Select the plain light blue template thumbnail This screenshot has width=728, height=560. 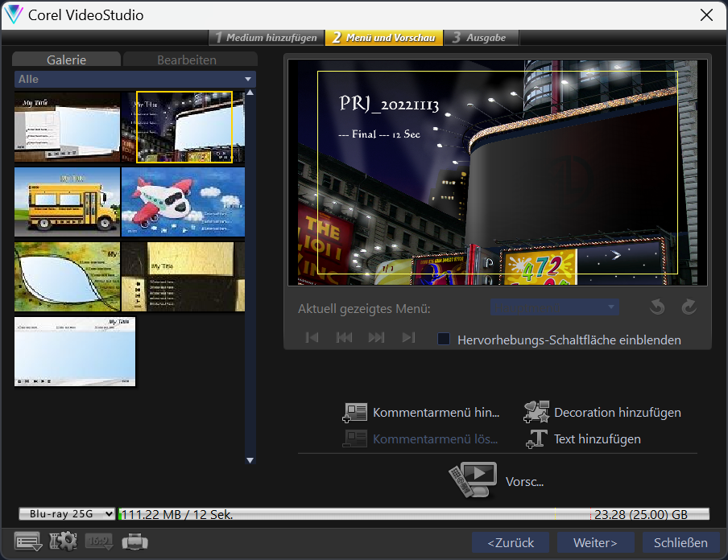click(75, 352)
